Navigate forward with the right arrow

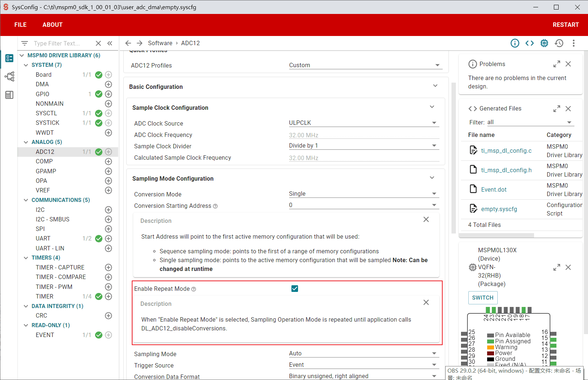pos(139,43)
